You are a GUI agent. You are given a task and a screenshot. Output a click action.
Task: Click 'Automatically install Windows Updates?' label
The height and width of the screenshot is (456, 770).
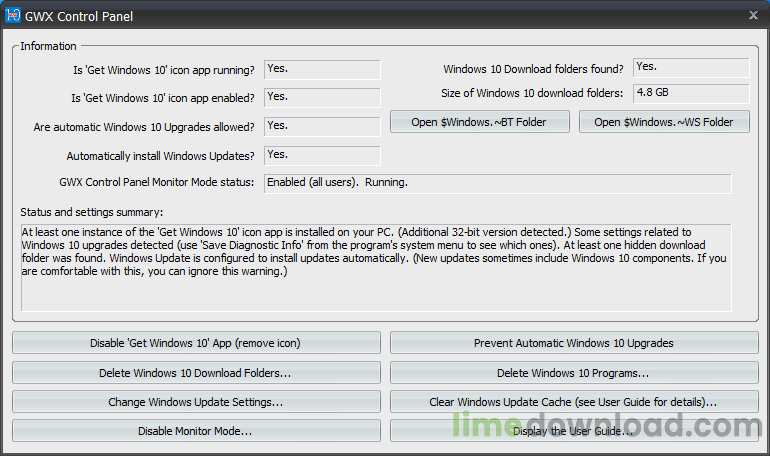[x=161, y=156]
